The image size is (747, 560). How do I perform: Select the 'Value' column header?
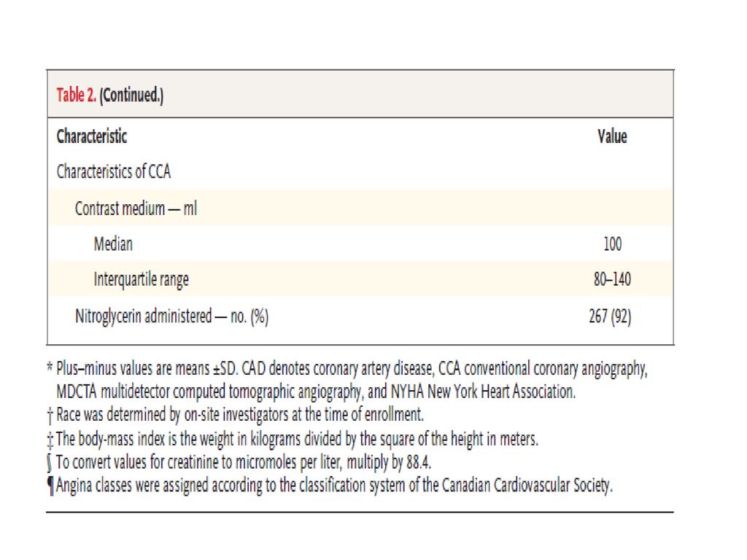pyautogui.click(x=612, y=136)
